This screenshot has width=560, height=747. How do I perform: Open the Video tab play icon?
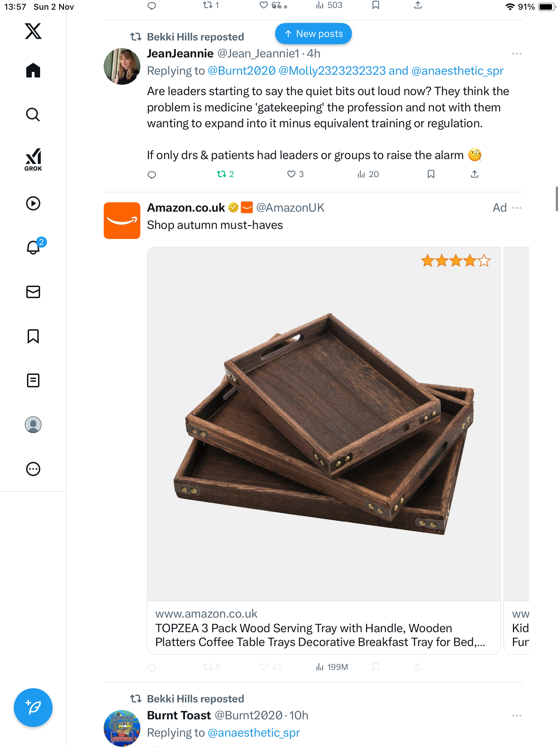click(33, 203)
